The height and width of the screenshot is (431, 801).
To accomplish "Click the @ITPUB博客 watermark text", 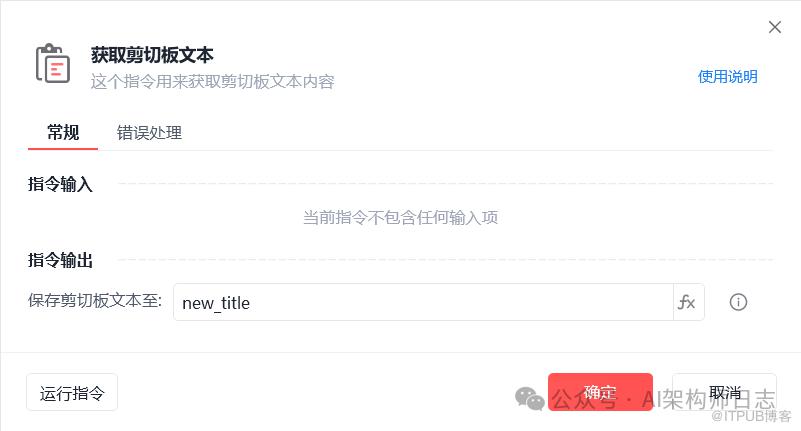I will click(x=750, y=416).
